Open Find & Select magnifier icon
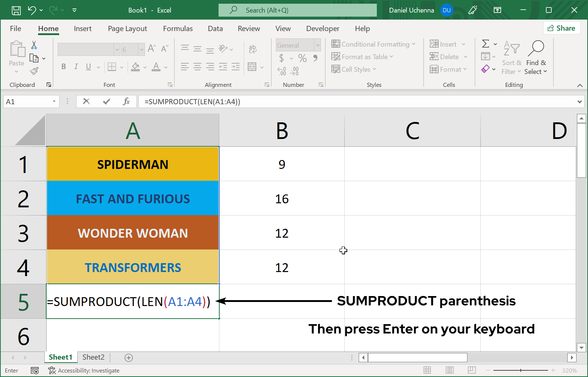The height and width of the screenshot is (377, 588). [536, 48]
